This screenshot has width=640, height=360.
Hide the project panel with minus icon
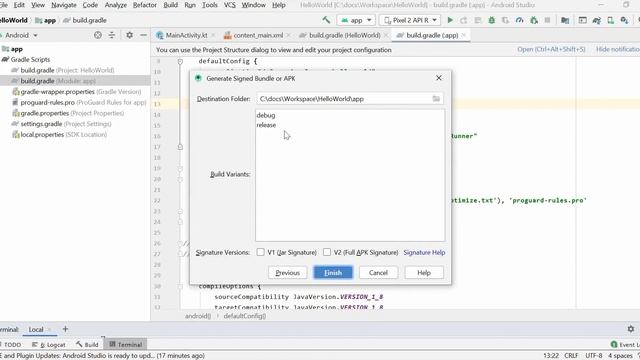(x=143, y=35)
